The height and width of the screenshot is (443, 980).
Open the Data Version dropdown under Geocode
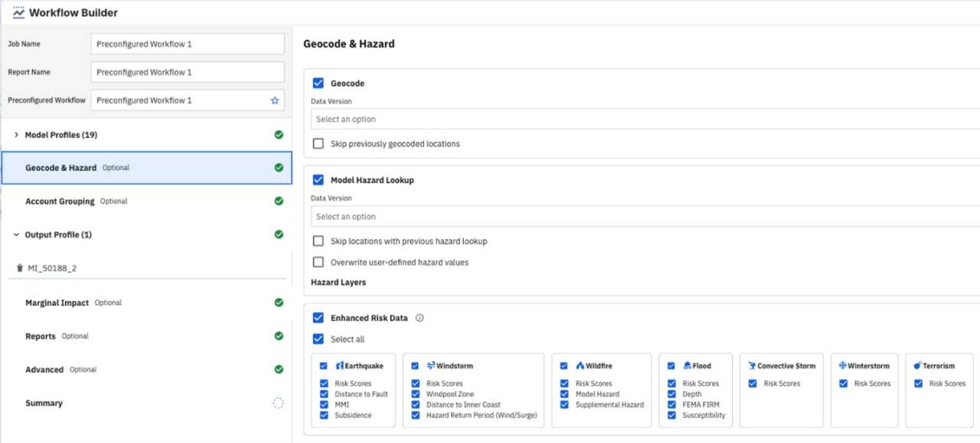click(x=536, y=119)
